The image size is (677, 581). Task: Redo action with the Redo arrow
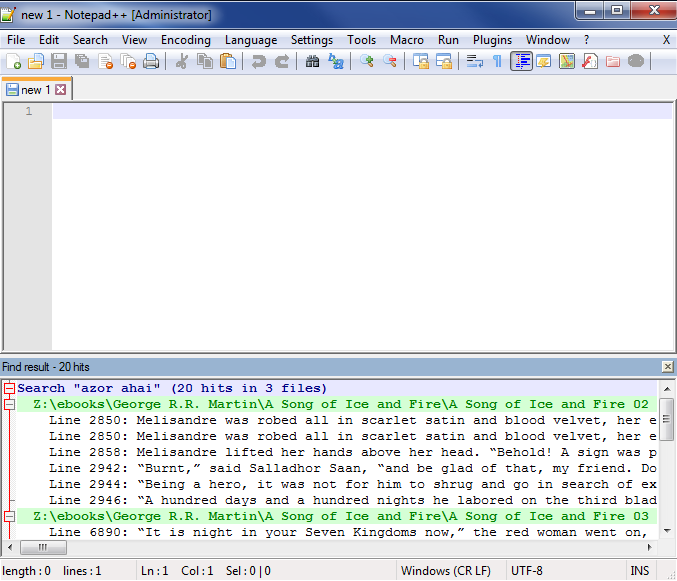click(282, 61)
